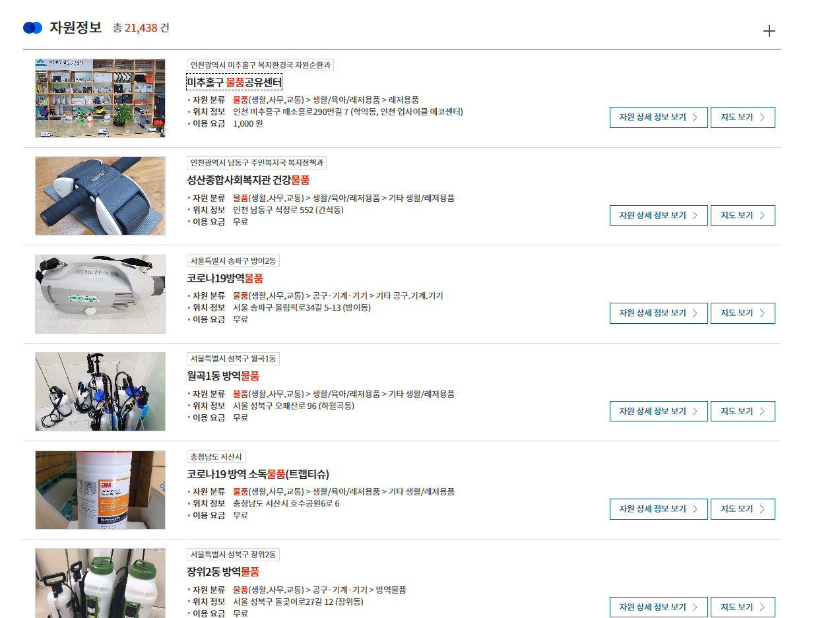Open the 코로나19방역물품 title link

pyautogui.click(x=225, y=278)
